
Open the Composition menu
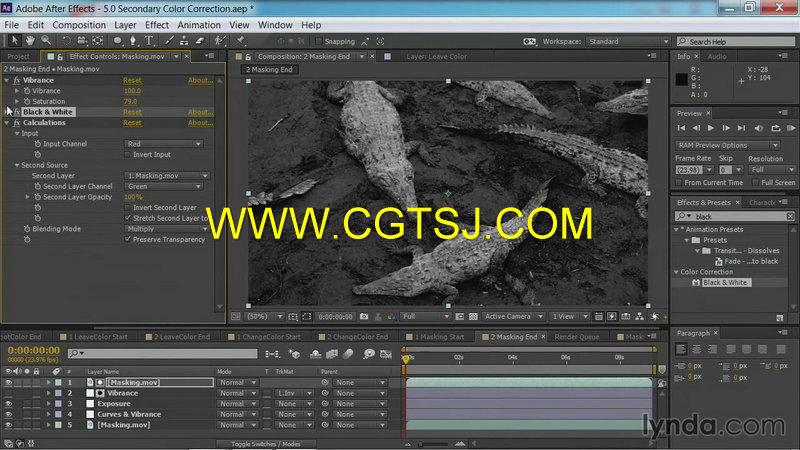tap(79, 25)
